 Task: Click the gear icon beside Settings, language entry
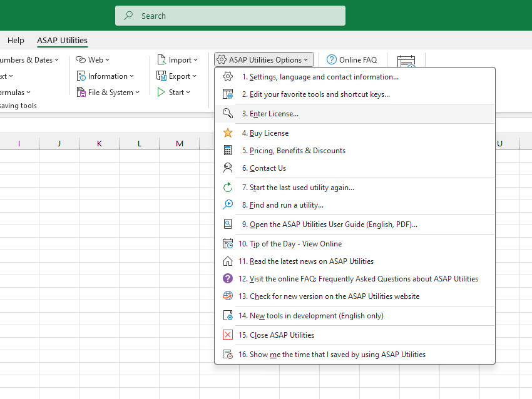point(228,77)
